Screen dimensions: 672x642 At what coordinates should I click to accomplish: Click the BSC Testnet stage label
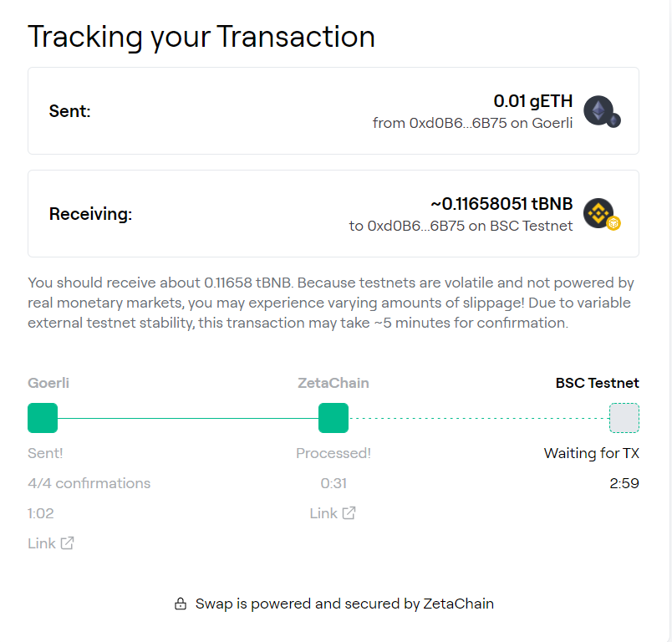tap(597, 383)
